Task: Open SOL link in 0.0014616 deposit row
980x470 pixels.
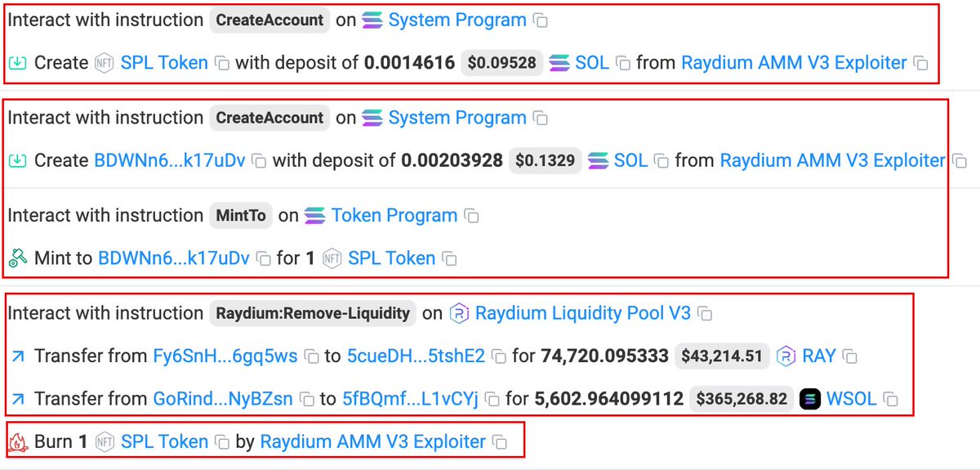Action: (x=592, y=62)
